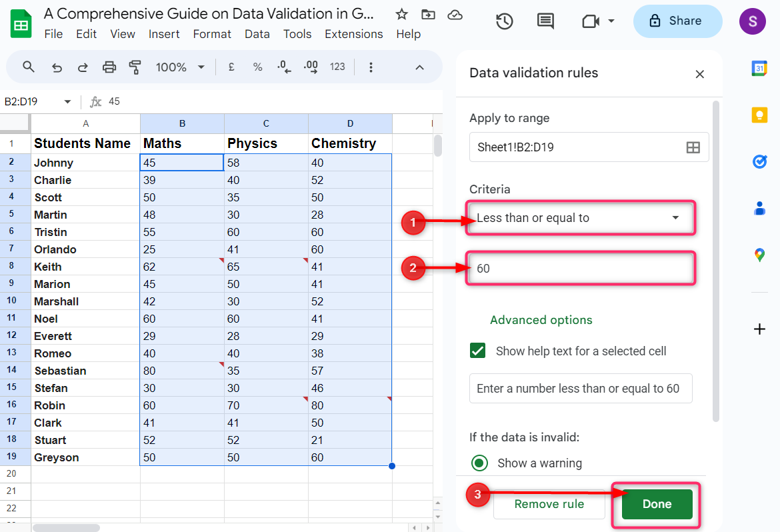
Task: Open Google Keep in side panel
Action: pos(759,115)
